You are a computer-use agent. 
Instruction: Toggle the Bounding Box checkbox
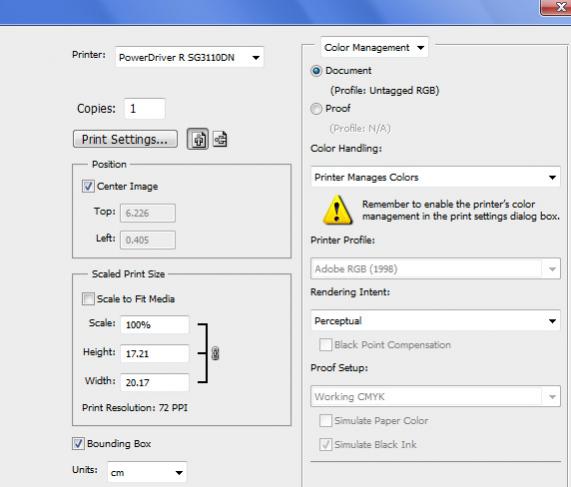78,444
